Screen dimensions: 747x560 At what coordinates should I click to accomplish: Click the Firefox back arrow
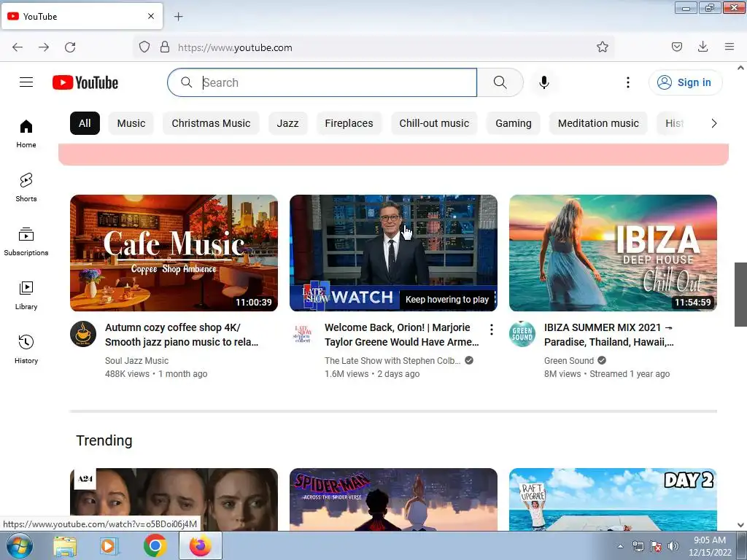click(18, 47)
